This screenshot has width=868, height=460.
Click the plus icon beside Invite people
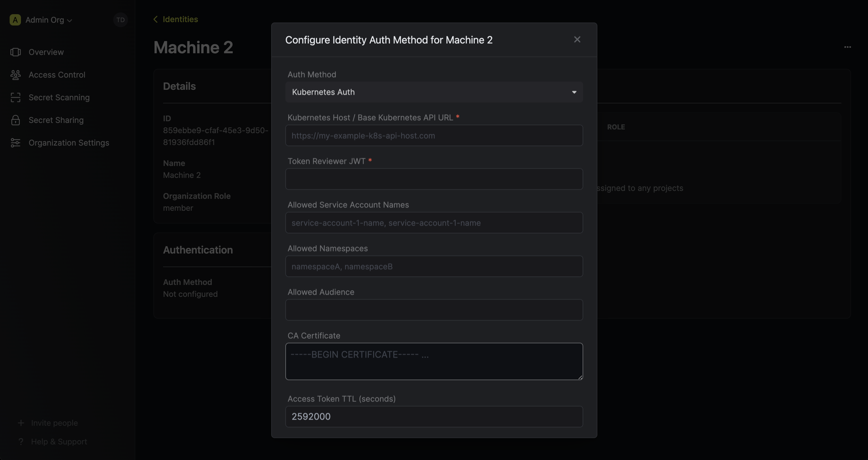[21, 423]
